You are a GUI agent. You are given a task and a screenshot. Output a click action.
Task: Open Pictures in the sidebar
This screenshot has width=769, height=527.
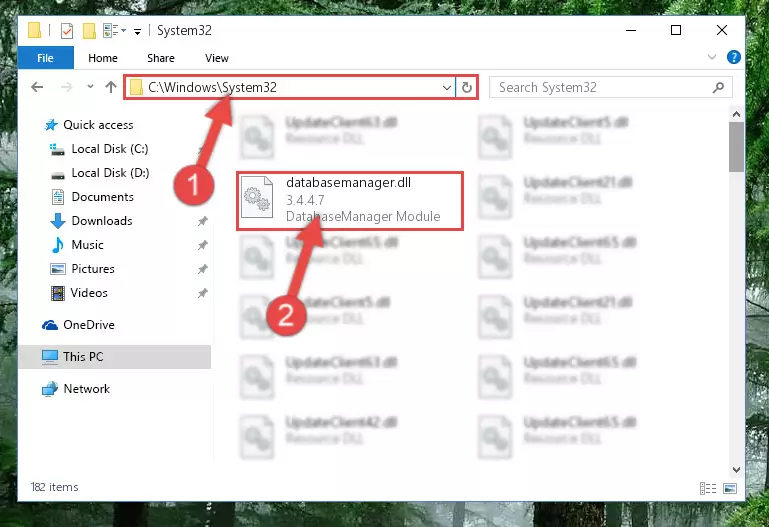coord(93,269)
